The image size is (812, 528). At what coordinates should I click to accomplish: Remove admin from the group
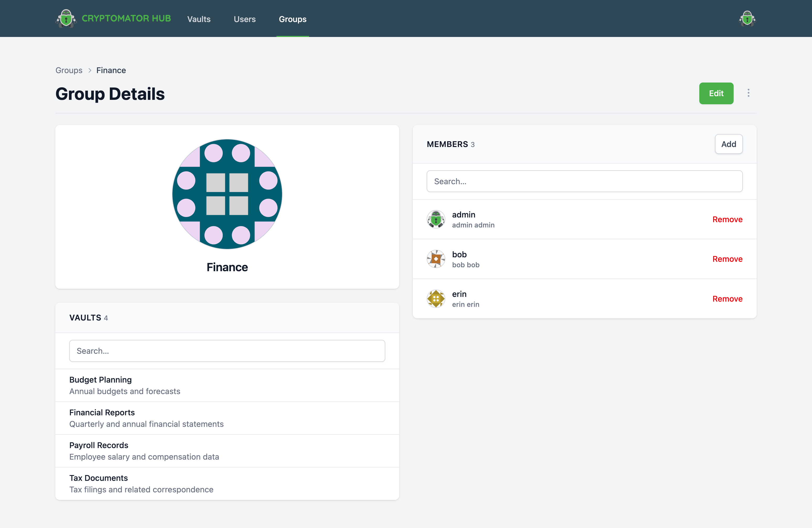(x=727, y=219)
